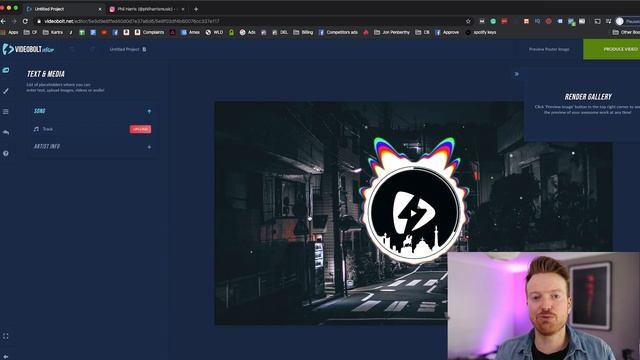
Task: Open the Ads bookmark
Action: coord(248,32)
